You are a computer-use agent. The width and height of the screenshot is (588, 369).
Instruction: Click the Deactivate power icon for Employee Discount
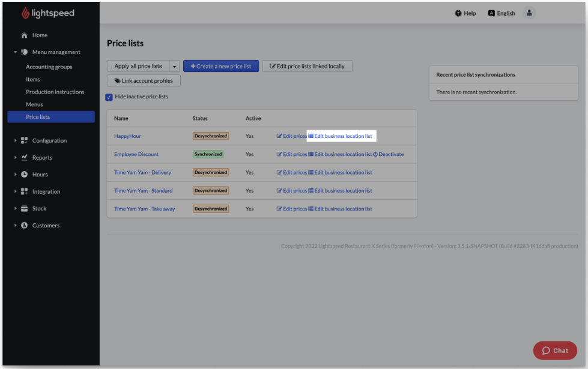375,154
